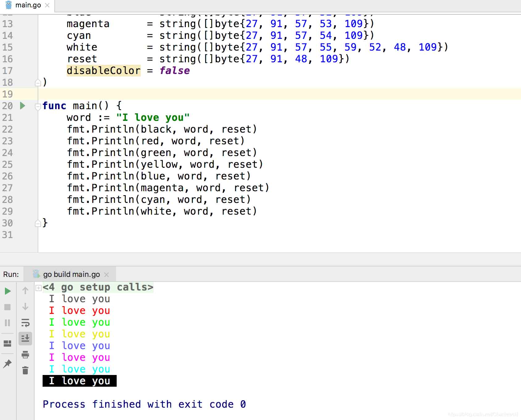Run main() from the gutter arrow

click(x=23, y=106)
